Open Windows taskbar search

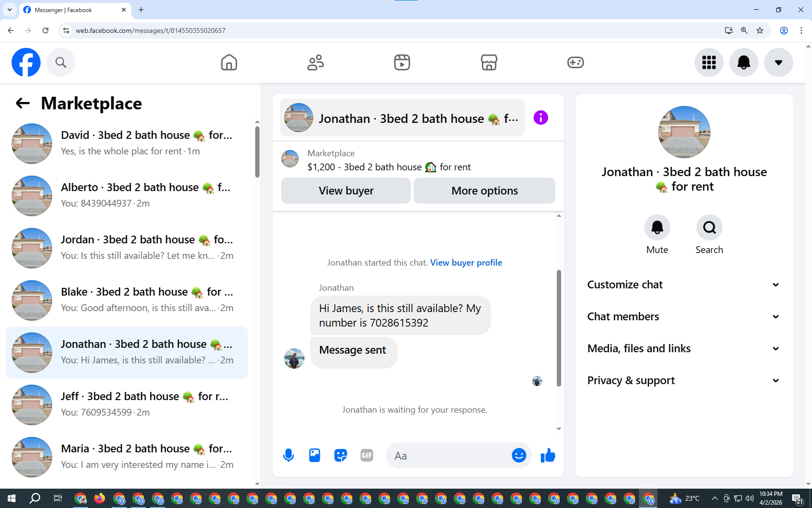coord(35,498)
